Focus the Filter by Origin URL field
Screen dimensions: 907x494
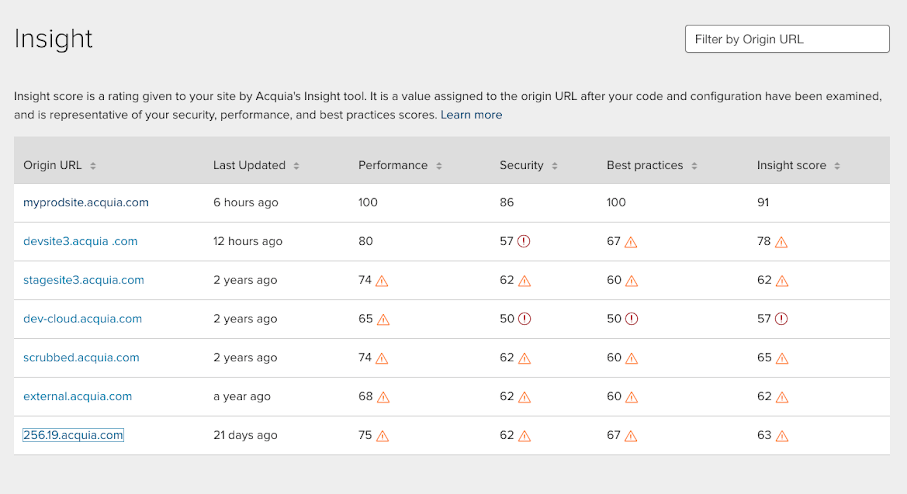[786, 39]
